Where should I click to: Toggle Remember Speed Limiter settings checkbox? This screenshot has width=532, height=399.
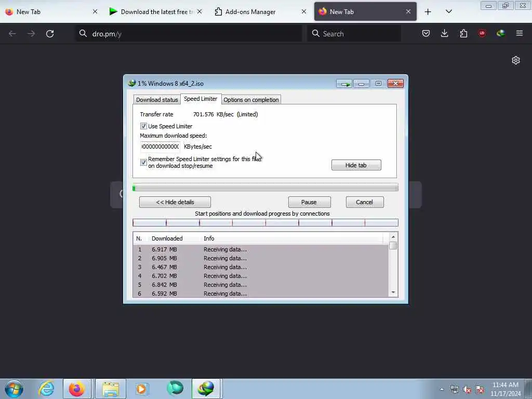143,162
